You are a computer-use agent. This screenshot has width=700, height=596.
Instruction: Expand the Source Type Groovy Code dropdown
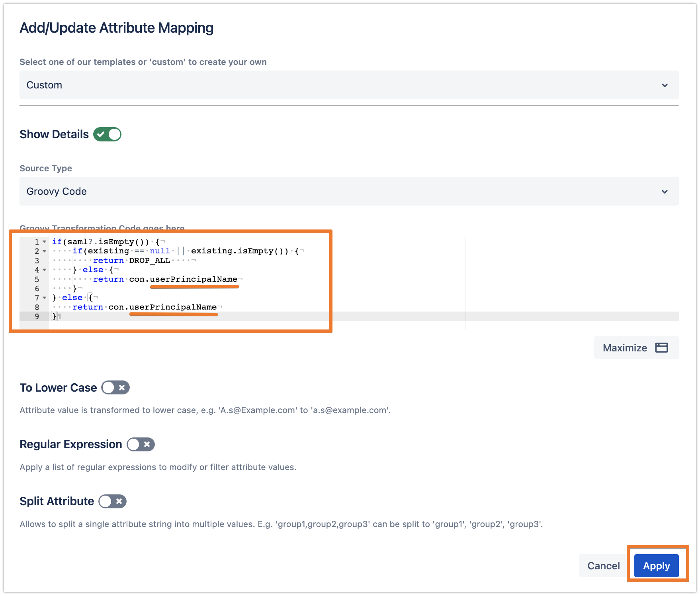click(x=348, y=191)
